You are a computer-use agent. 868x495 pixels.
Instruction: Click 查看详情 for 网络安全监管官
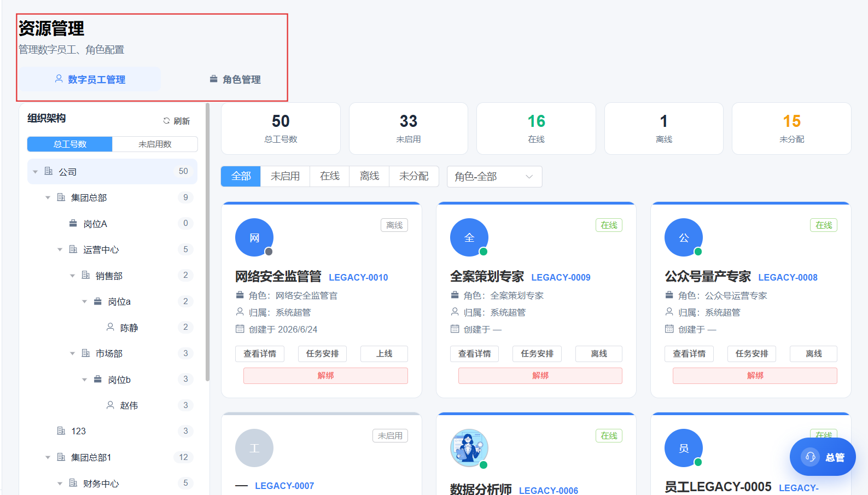(x=260, y=354)
